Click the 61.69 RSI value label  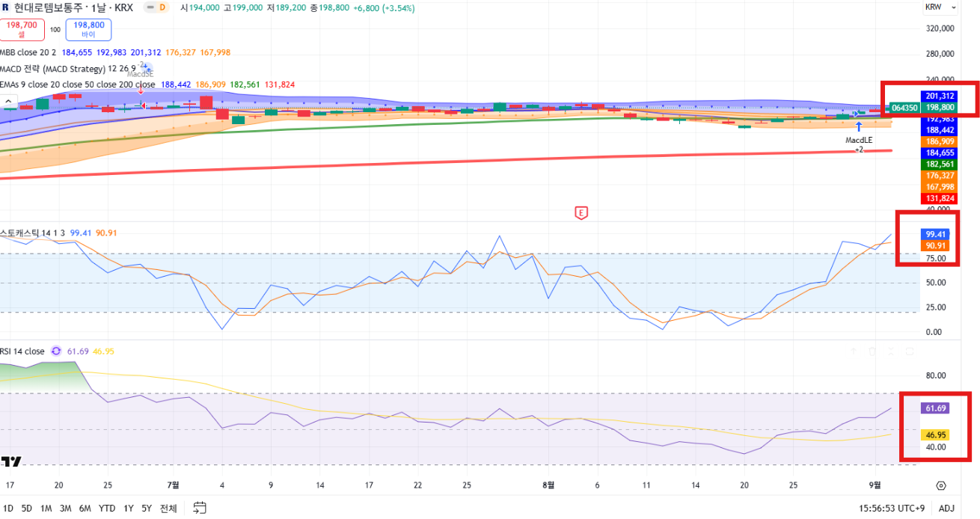937,408
